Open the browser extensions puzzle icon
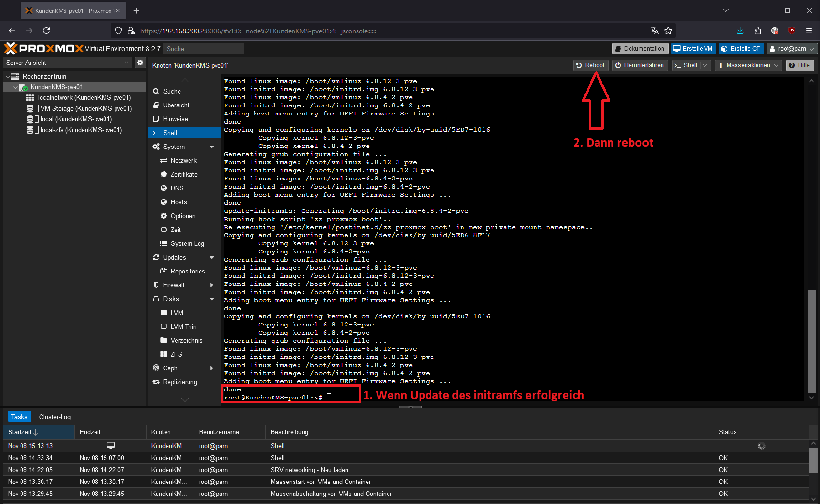The image size is (820, 504). click(x=757, y=31)
